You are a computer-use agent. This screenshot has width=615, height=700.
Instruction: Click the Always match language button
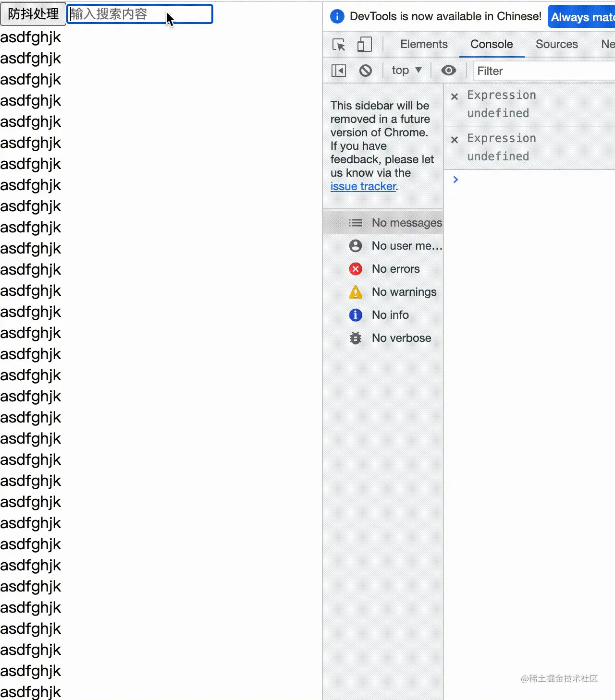581,17
